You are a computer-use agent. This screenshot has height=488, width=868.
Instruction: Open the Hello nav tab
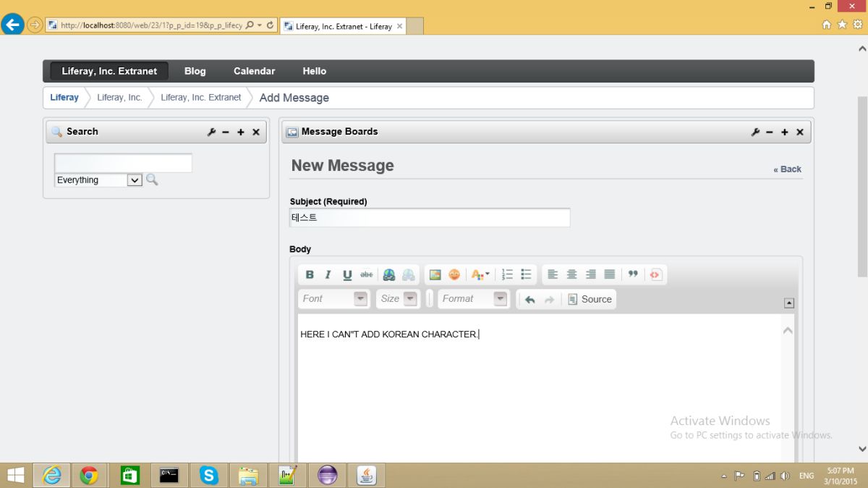[315, 71]
